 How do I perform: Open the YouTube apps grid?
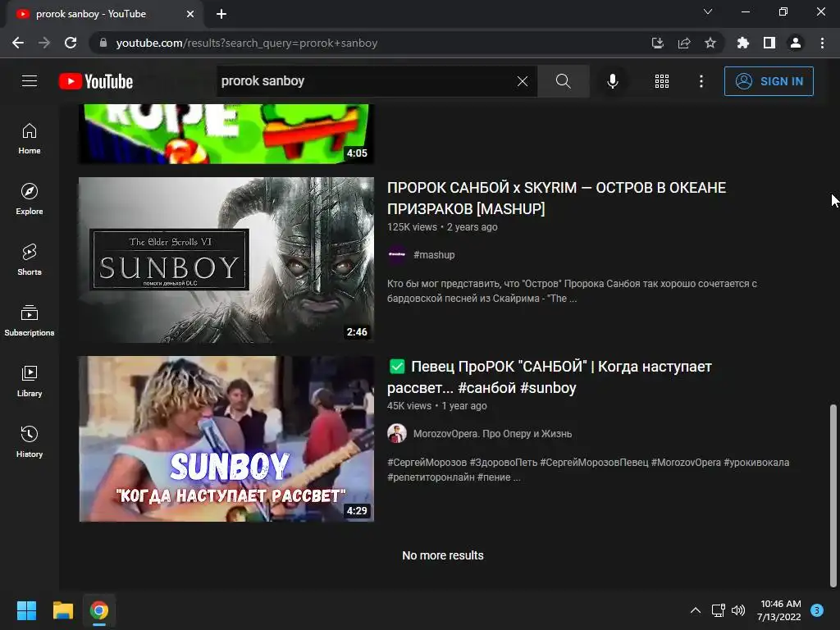click(662, 81)
